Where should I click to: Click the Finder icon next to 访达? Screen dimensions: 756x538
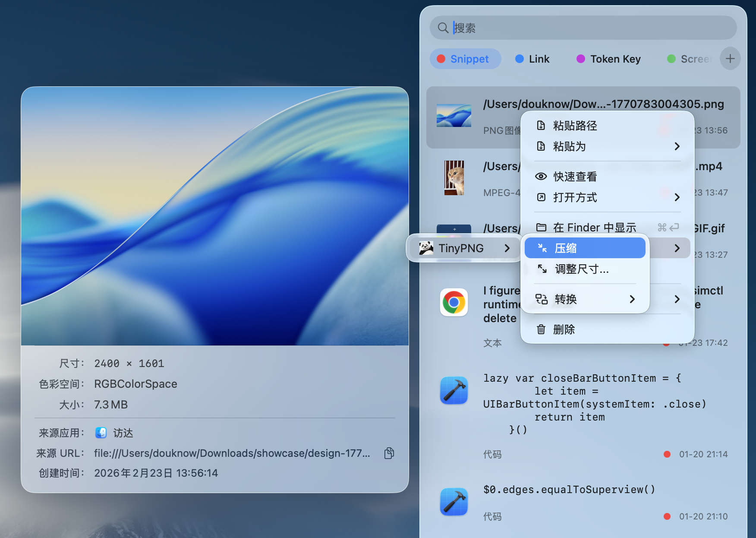(101, 433)
